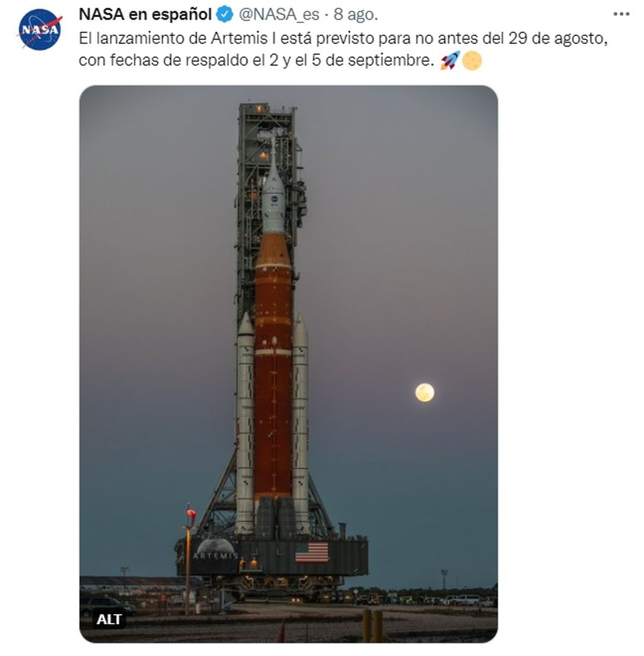The width and height of the screenshot is (644, 656).
Task: Click the moon in the photo
Action: pyautogui.click(x=425, y=392)
